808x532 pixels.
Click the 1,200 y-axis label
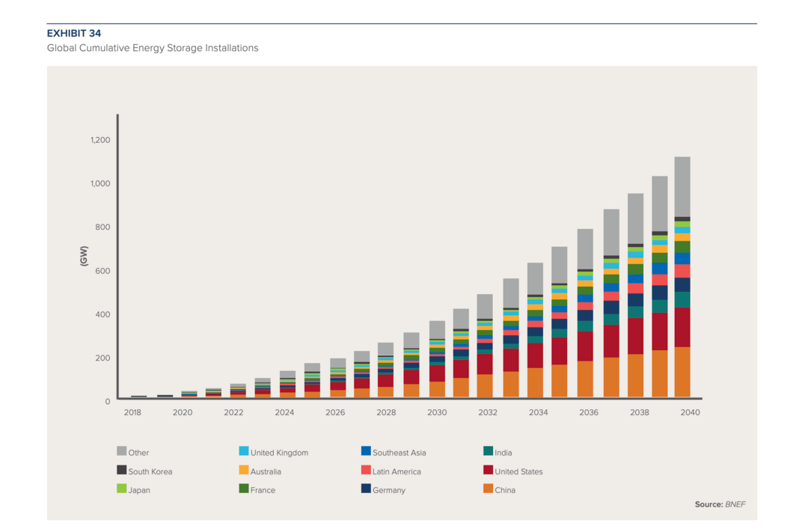pyautogui.click(x=100, y=140)
